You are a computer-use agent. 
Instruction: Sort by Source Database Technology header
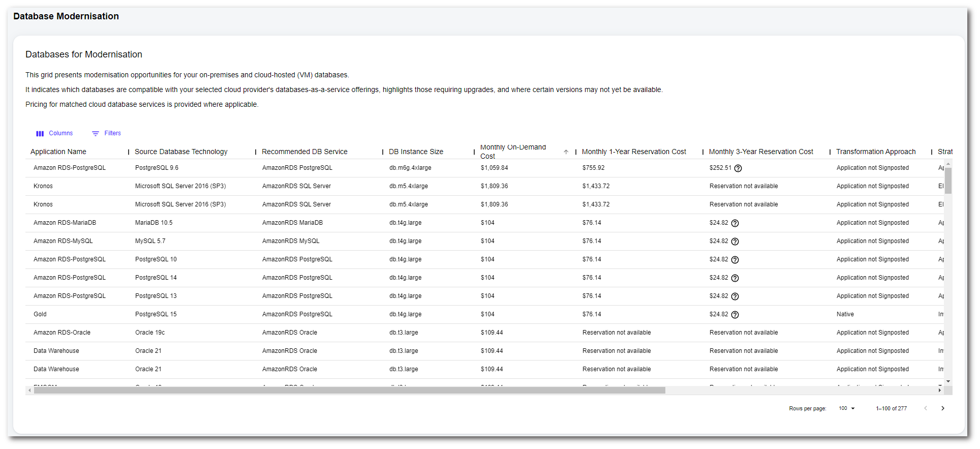pyautogui.click(x=181, y=152)
